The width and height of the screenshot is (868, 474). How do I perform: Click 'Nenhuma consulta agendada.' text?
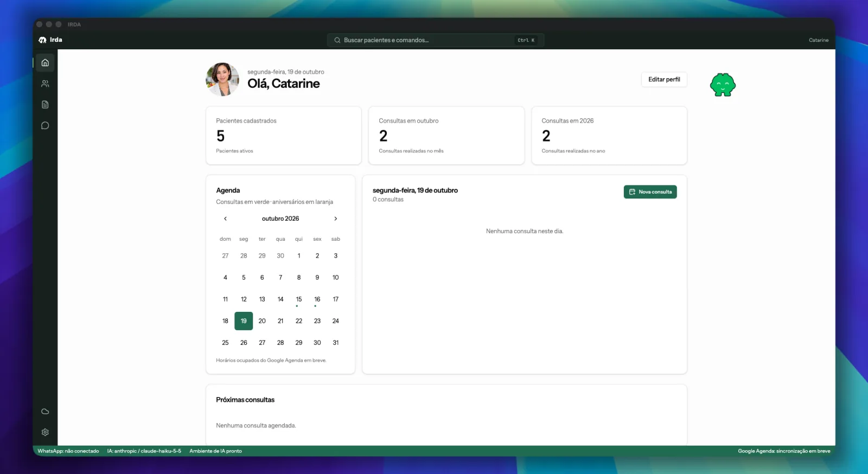pos(256,426)
